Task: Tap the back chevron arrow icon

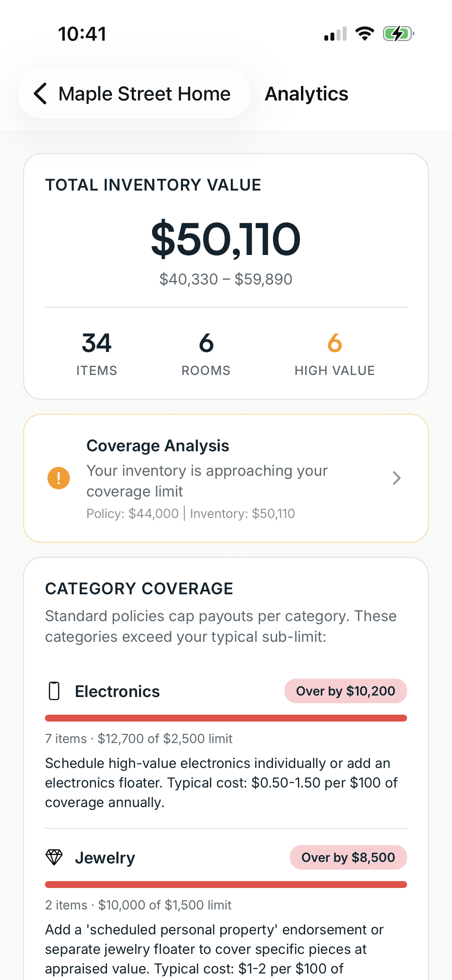Action: click(x=41, y=94)
